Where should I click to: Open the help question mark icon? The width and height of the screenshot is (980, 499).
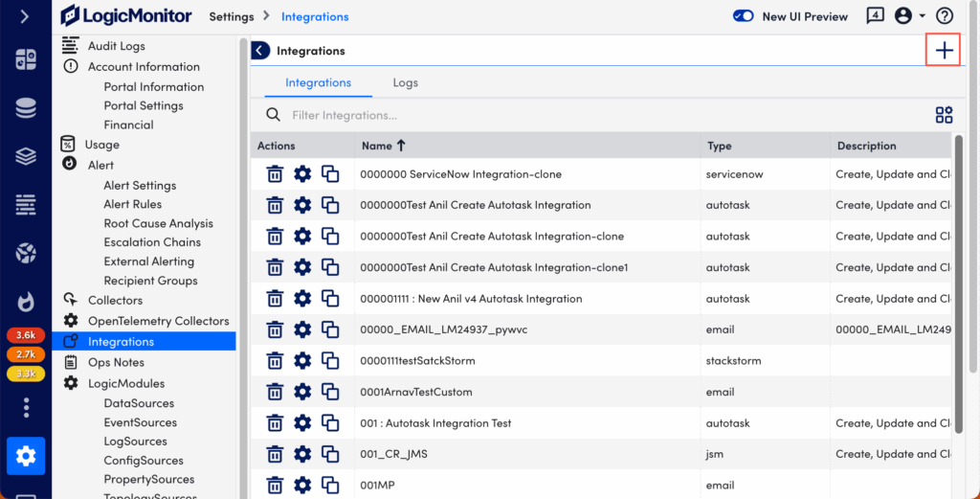[945, 16]
